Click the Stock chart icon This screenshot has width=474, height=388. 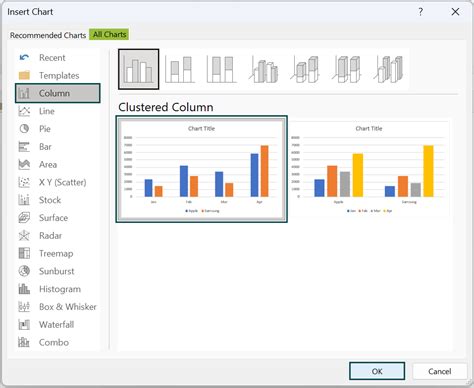coord(24,200)
